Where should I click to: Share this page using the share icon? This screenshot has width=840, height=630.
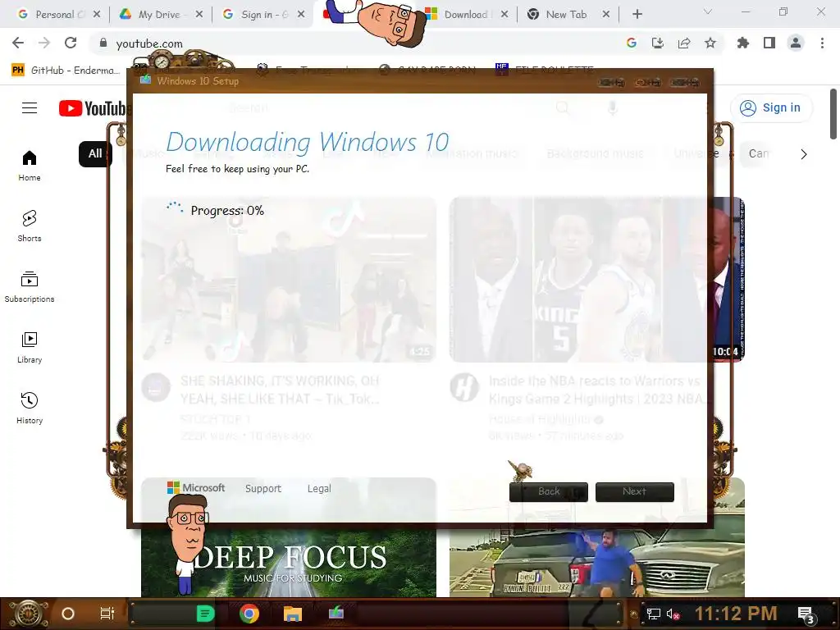tap(683, 43)
